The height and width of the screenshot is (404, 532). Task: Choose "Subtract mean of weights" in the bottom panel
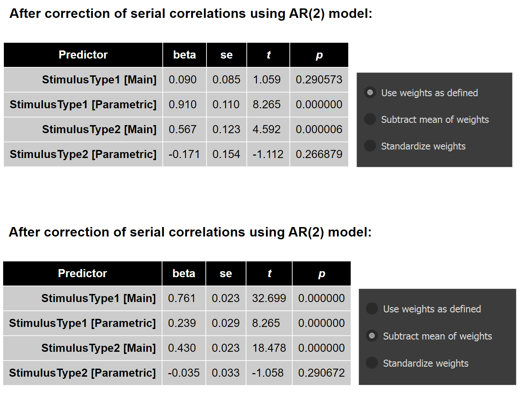coord(371,336)
